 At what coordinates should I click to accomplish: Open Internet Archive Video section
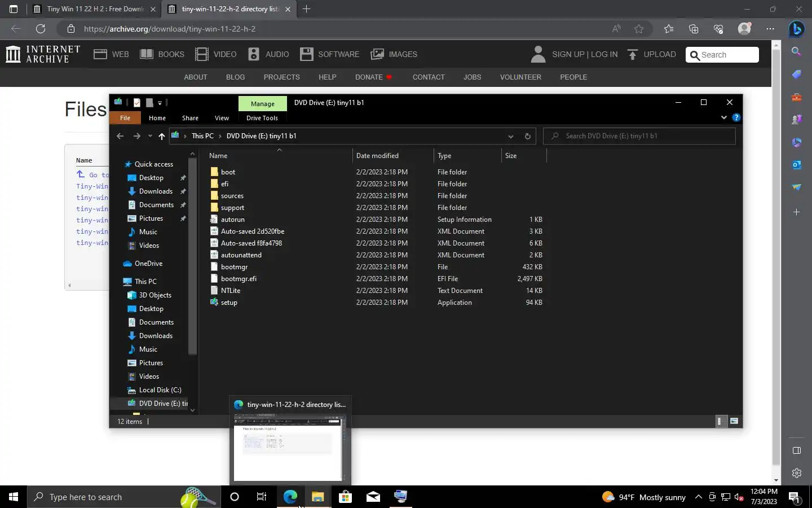click(216, 54)
